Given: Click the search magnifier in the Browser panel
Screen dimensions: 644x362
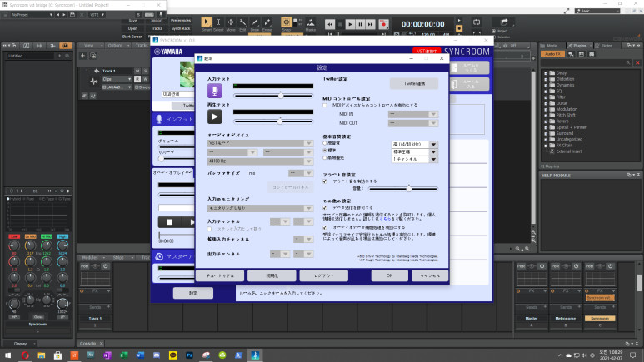Looking at the screenshot, I should pyautogui.click(x=628, y=62).
